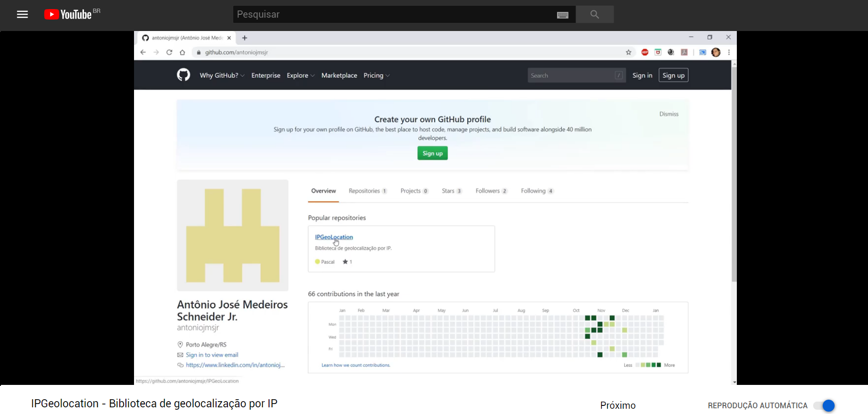Viewport: 868px width, 414px height.
Task: Open the Followers tab
Action: [x=491, y=191]
